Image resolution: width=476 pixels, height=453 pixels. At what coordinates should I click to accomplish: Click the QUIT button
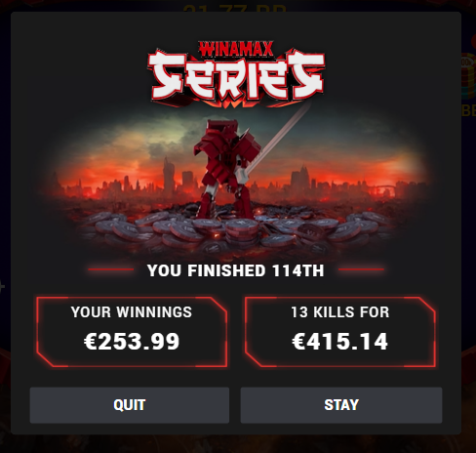click(130, 405)
